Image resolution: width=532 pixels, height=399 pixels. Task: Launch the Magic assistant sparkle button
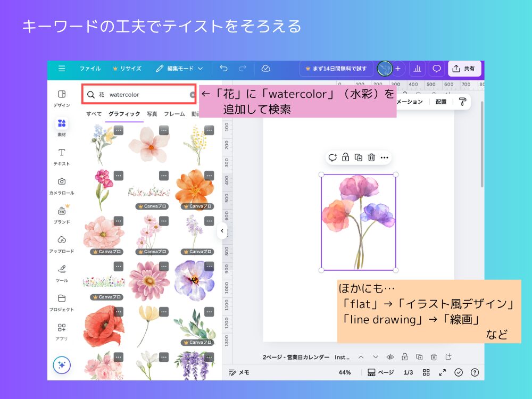tap(62, 365)
